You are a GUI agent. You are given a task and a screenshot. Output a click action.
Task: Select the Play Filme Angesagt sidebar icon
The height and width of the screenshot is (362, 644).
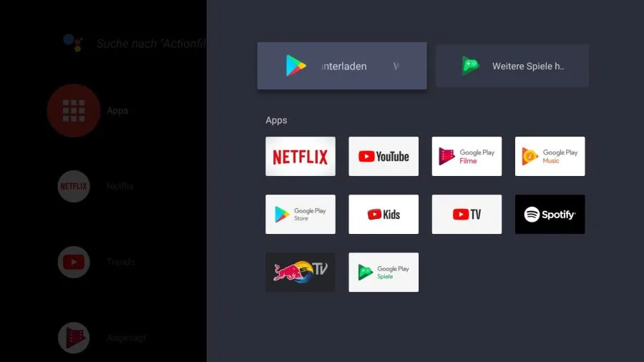click(x=74, y=338)
